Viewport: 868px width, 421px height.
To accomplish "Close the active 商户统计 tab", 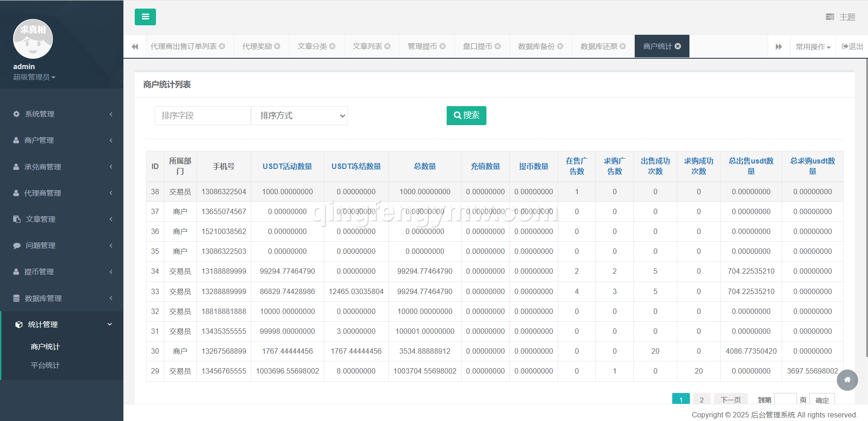I will tap(678, 46).
